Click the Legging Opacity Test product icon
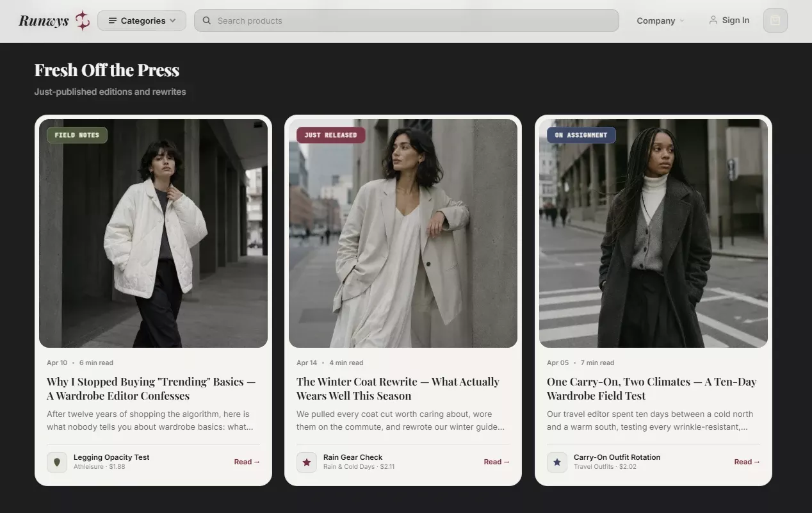Viewport: 812px width, 513px height. (x=57, y=462)
